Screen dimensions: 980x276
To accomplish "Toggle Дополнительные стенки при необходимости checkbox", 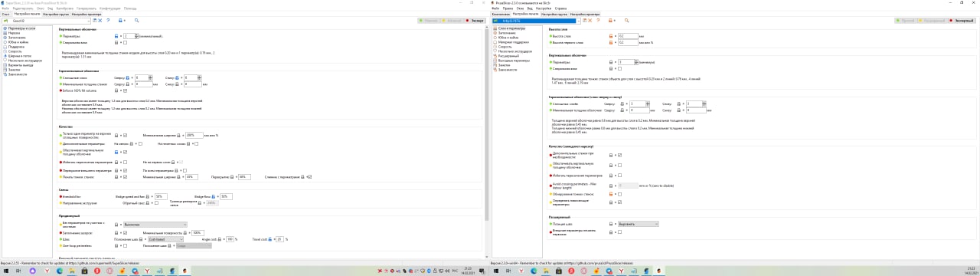I will (619, 156).
